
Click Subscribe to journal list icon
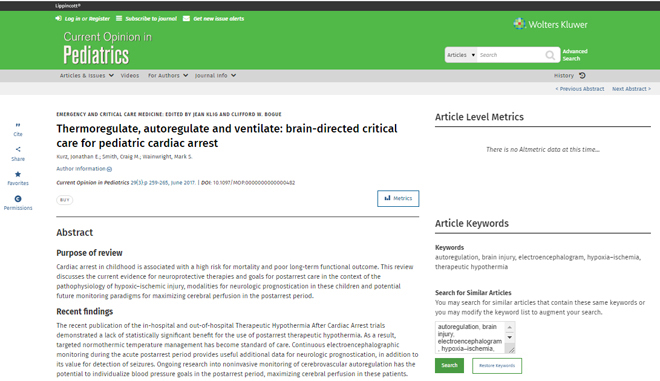coord(119,19)
